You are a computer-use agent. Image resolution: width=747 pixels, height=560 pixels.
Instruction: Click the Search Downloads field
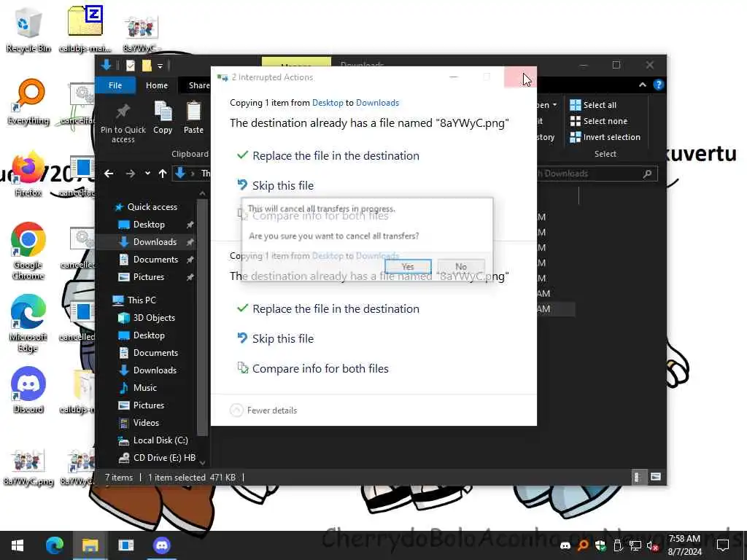597,174
